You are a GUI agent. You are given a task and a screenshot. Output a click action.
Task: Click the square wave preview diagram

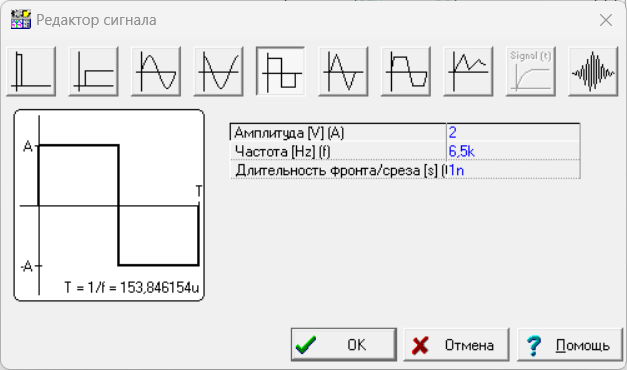pyautogui.click(x=109, y=205)
